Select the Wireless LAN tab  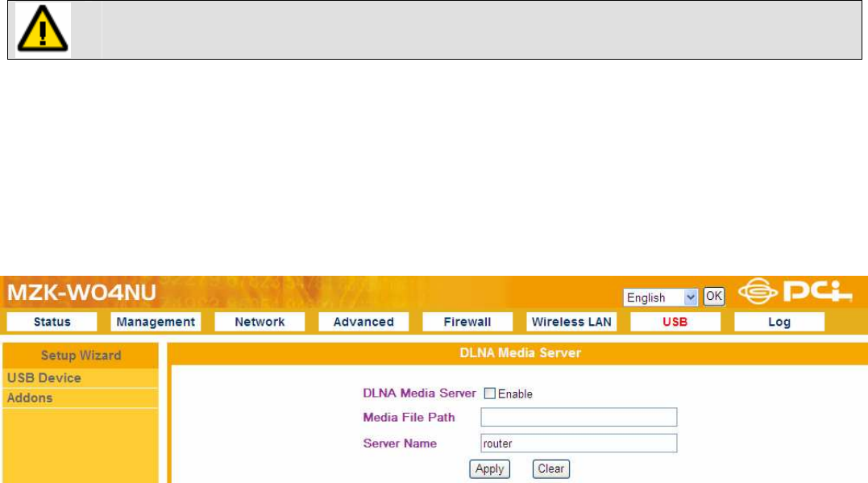tap(571, 322)
